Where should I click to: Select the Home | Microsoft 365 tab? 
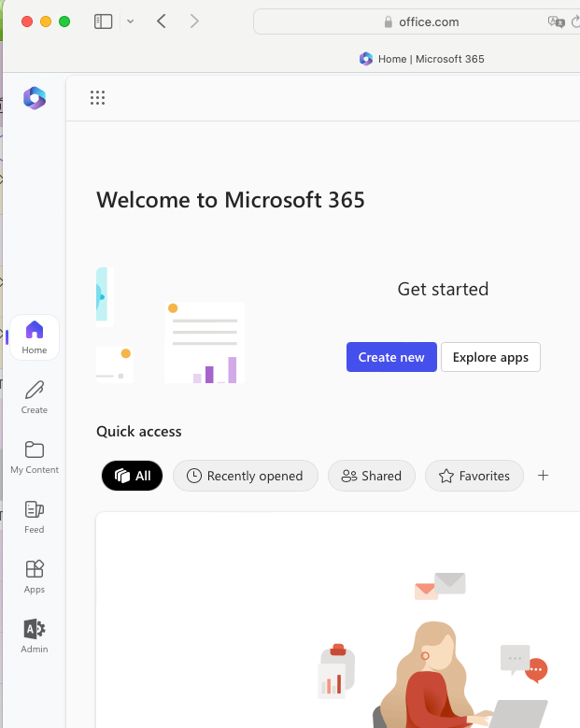point(421,59)
